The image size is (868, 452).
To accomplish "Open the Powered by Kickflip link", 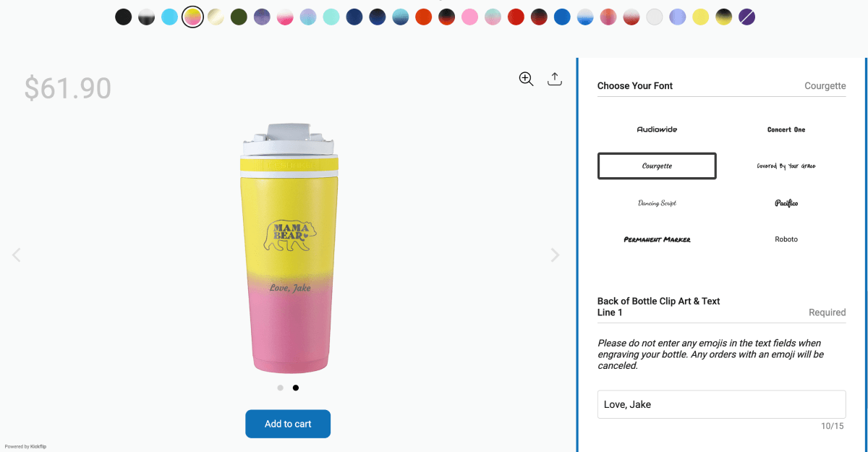I will point(25,446).
